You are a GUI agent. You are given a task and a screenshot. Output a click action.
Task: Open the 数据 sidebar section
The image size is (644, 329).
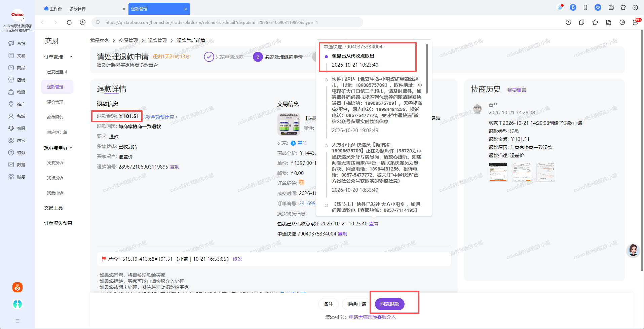pos(17,164)
